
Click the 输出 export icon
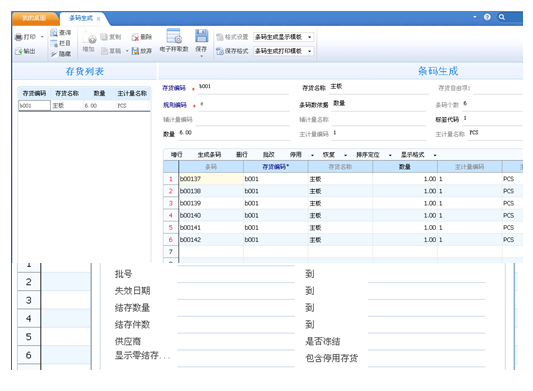19,51
